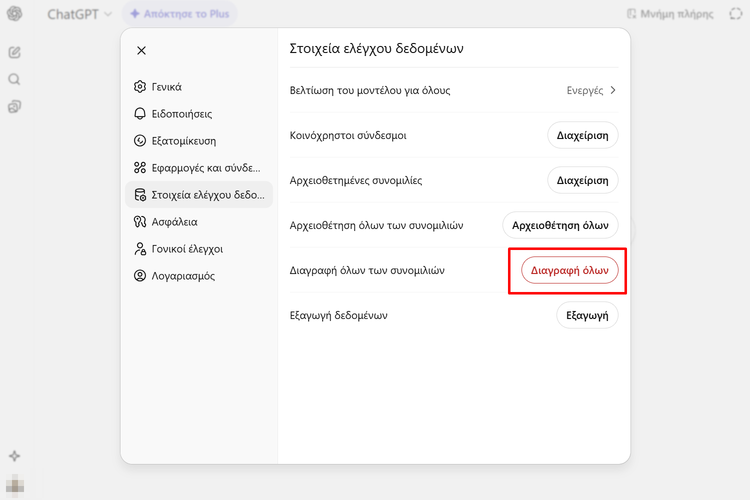The width and height of the screenshot is (750, 500).
Task: Click the search chats magnifier icon
Action: [15, 79]
